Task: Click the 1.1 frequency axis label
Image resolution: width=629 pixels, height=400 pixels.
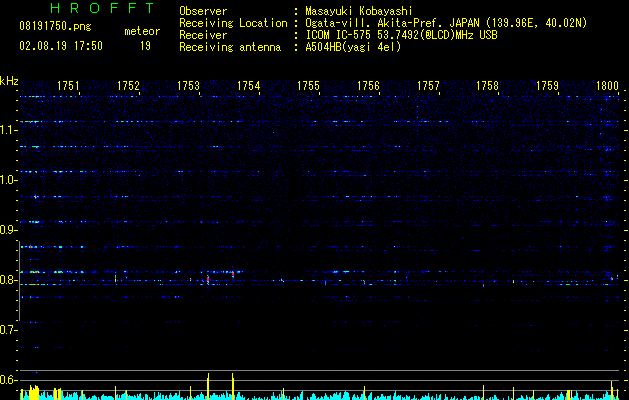Action: coord(8,130)
